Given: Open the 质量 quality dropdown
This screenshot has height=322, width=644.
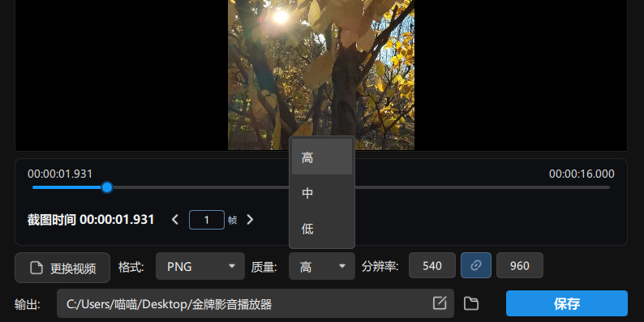Looking at the screenshot, I should point(321,266).
